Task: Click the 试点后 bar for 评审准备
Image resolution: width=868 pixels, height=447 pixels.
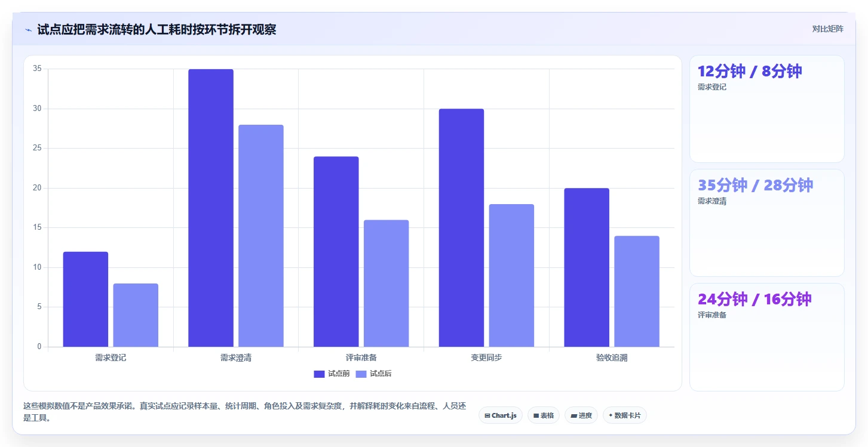Action: (387, 283)
